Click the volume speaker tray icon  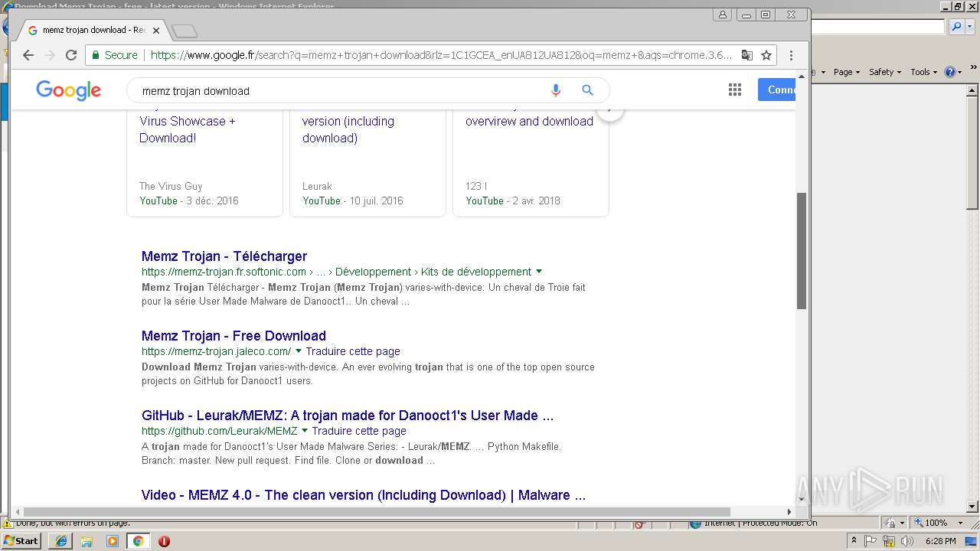click(x=908, y=541)
